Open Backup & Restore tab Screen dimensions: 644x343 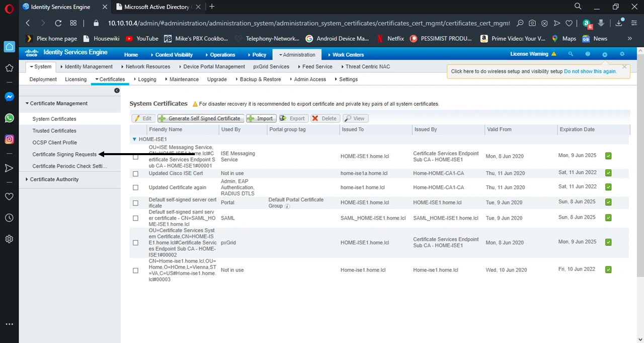point(258,79)
